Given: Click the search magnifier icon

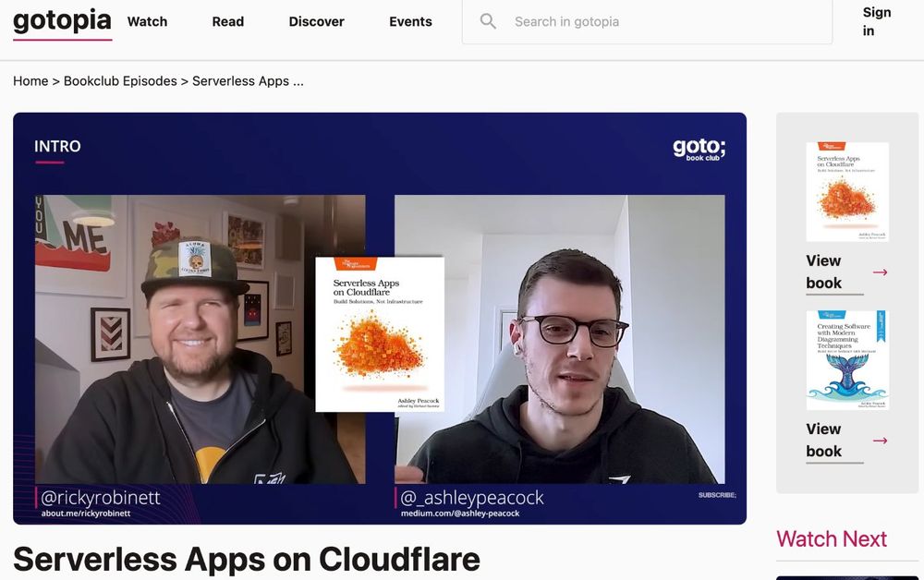Looking at the screenshot, I should [488, 22].
